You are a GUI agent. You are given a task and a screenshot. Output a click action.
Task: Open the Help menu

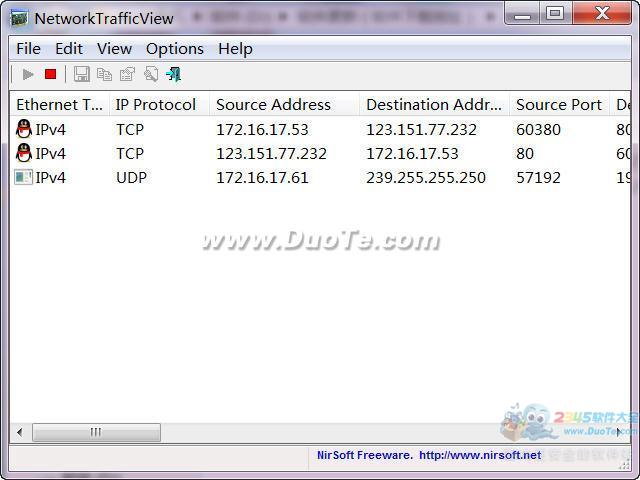pyautogui.click(x=235, y=49)
